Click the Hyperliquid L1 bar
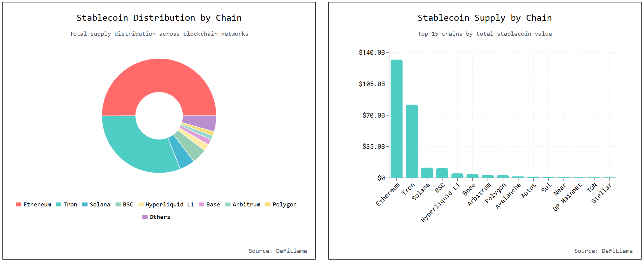Screen dimensions: 644x262 pyautogui.click(x=457, y=176)
